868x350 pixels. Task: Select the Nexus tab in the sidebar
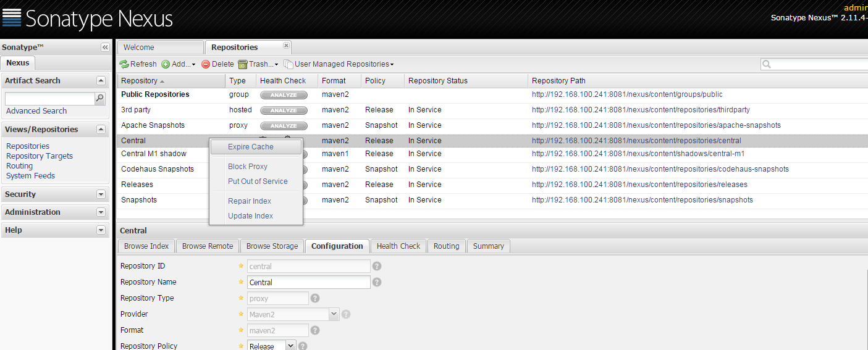click(18, 63)
